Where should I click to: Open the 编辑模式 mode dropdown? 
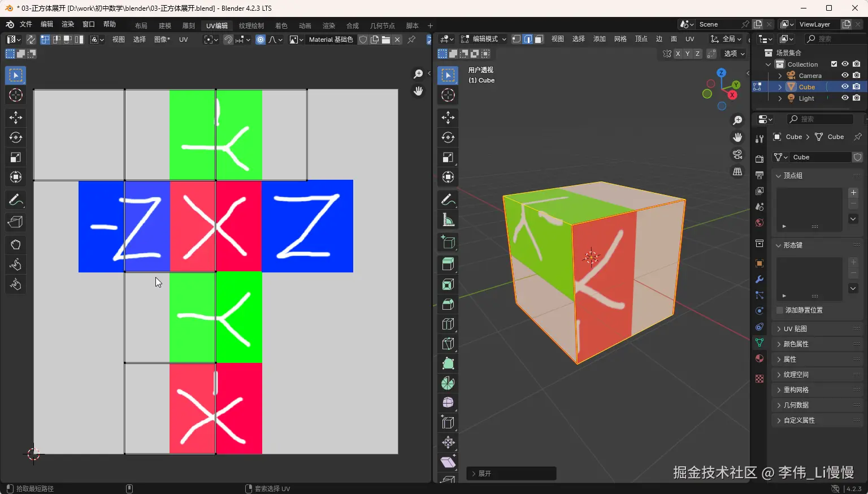tap(484, 39)
